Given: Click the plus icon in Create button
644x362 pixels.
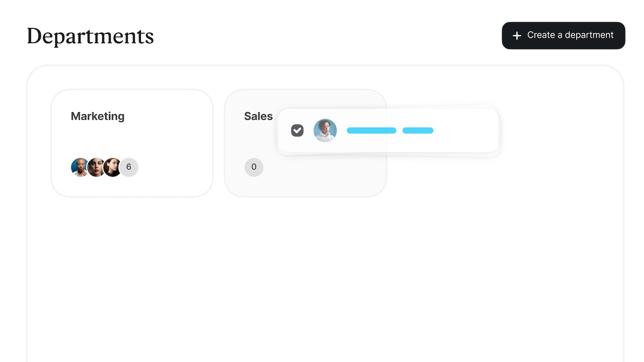Looking at the screenshot, I should coord(517,36).
